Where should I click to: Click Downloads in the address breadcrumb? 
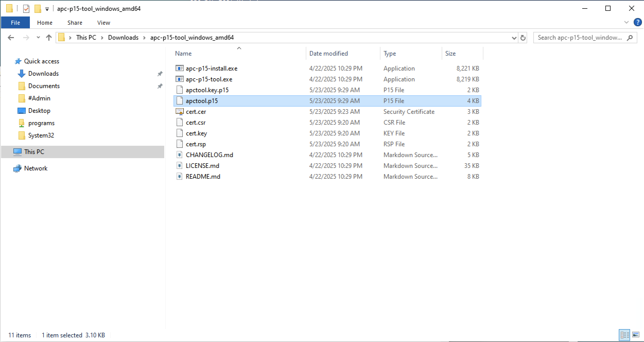tap(123, 38)
